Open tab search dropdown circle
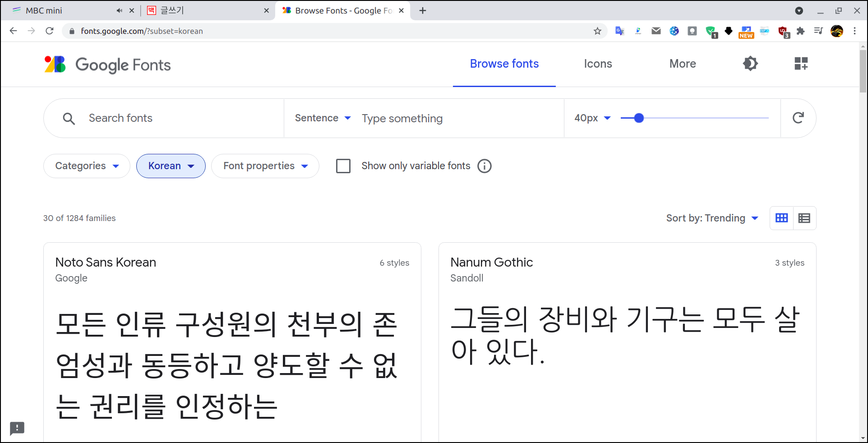The image size is (868, 443). (799, 10)
